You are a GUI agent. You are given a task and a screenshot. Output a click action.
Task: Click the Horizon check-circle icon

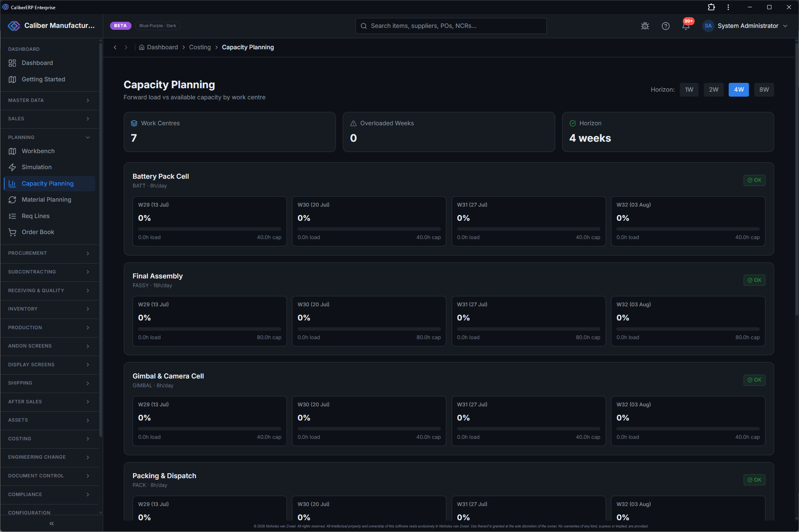tap(573, 123)
